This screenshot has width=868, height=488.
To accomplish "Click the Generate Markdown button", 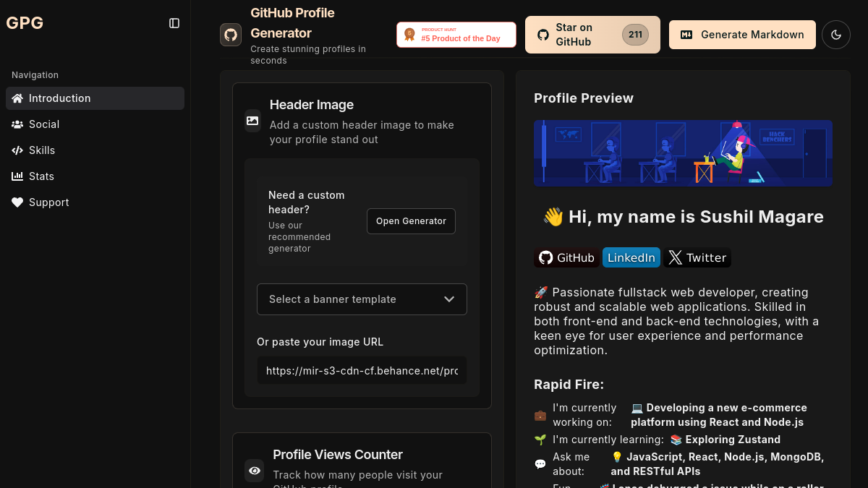I will [x=742, y=35].
